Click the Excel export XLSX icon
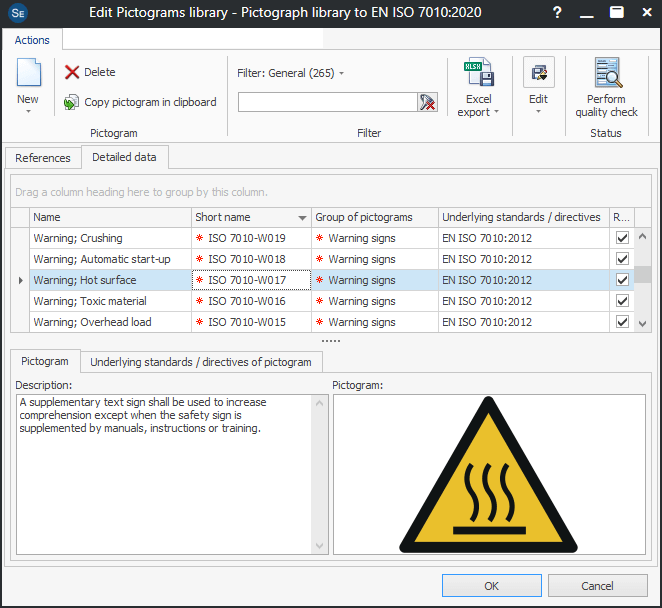The image size is (662, 608). coord(479,72)
